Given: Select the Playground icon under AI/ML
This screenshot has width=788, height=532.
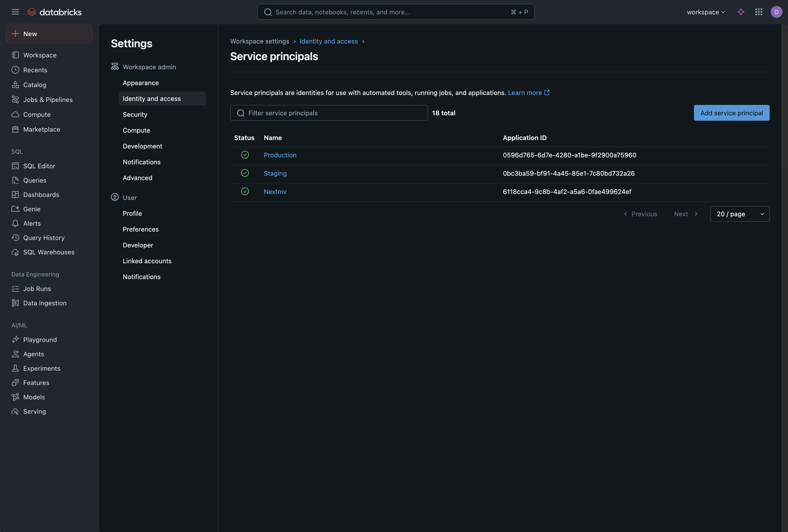Looking at the screenshot, I should pos(15,339).
